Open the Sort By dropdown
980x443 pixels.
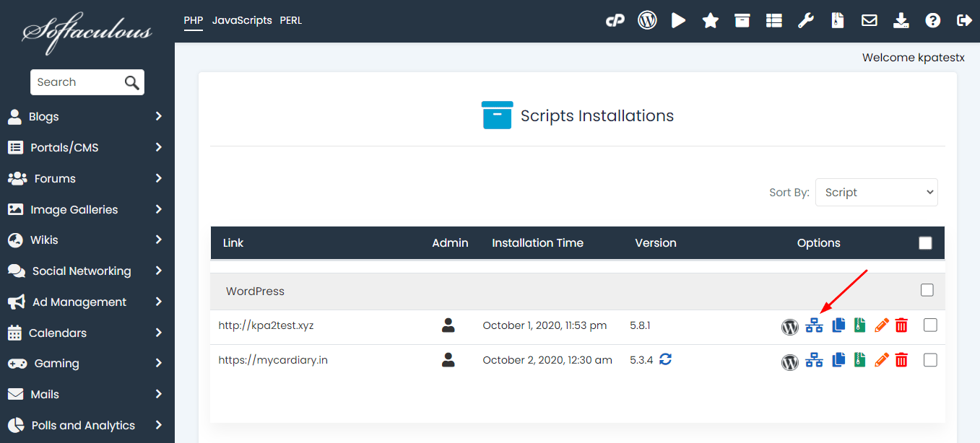[x=876, y=193]
